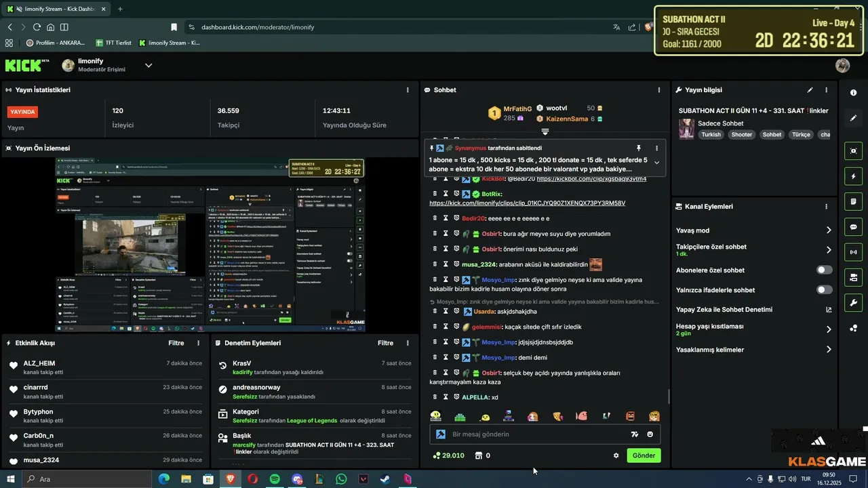
Task: Open WhatsApp from the taskbar
Action: [341, 479]
